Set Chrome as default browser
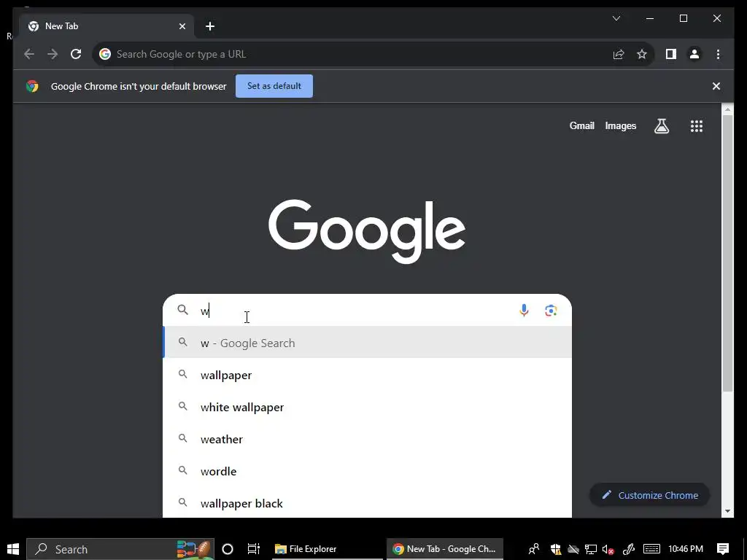This screenshot has width=747, height=560. coord(274,86)
